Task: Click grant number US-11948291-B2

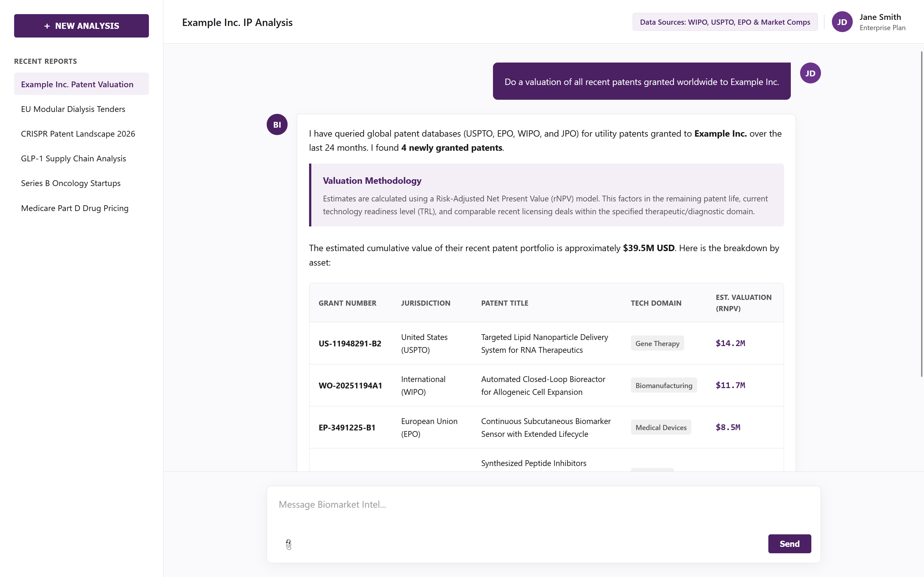Action: pyautogui.click(x=350, y=344)
